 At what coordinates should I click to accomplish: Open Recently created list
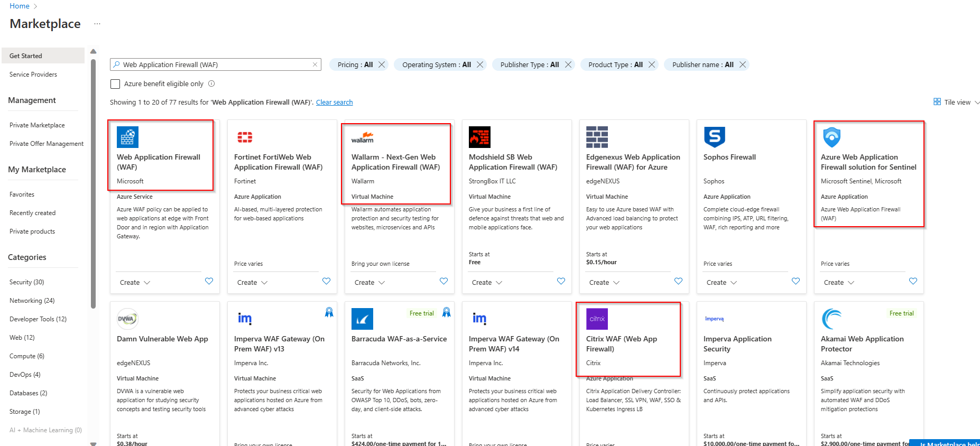tap(32, 213)
